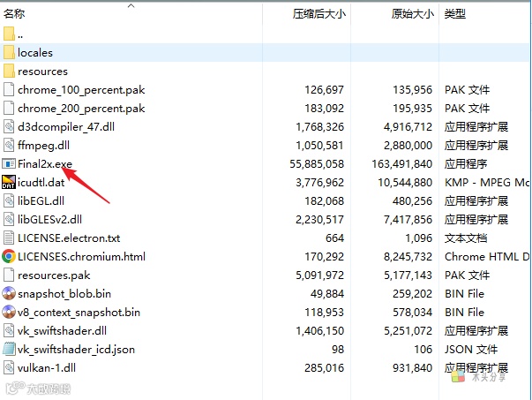Click the type 'KMP - MPEG' of icudtl.dat
This screenshot has height=400, width=532.
[487, 183]
